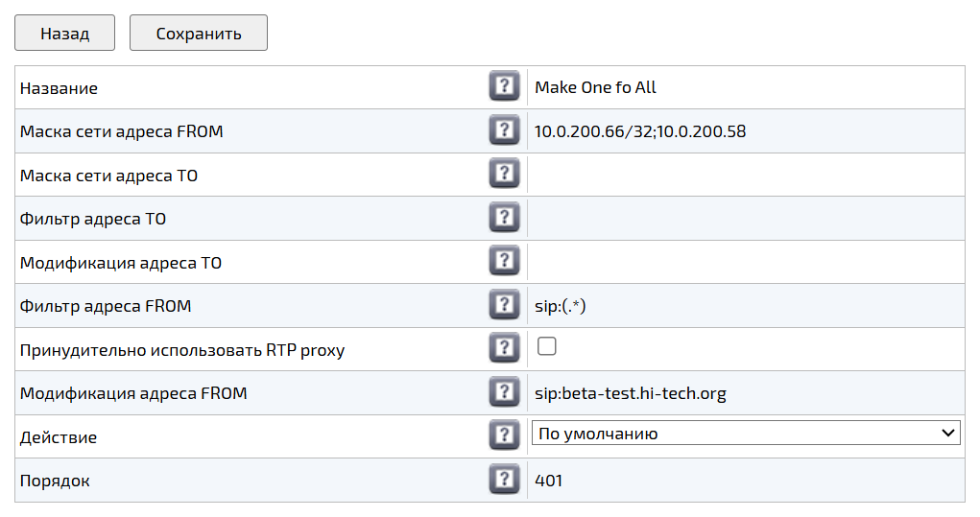Show help for Действие field

(x=504, y=436)
